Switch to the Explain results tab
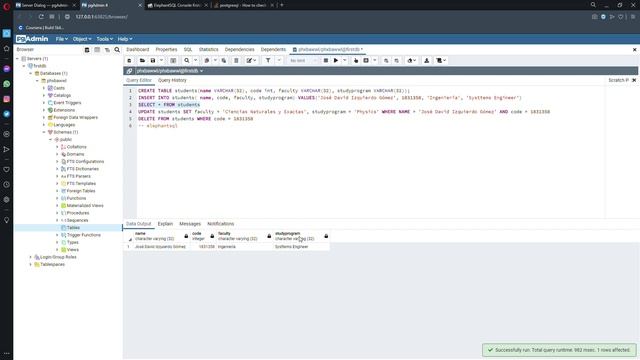This screenshot has width=640, height=360. (x=165, y=224)
